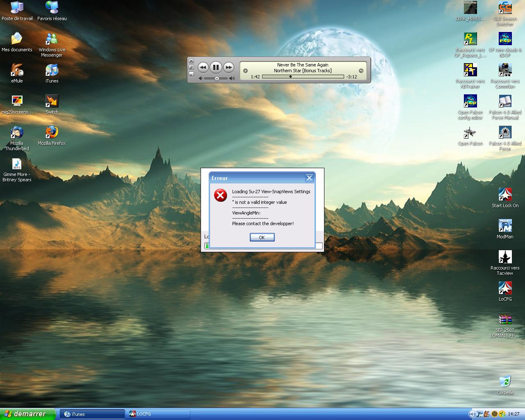This screenshot has height=420, width=525.
Task: Open Start Lock On shortcut
Action: [x=505, y=195]
